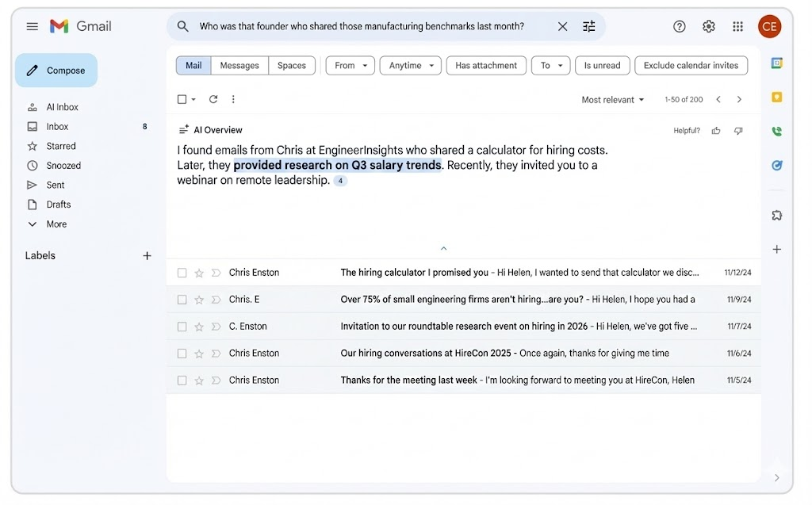Switch to the Spaces tab
This screenshot has width=812, height=505.
(291, 66)
